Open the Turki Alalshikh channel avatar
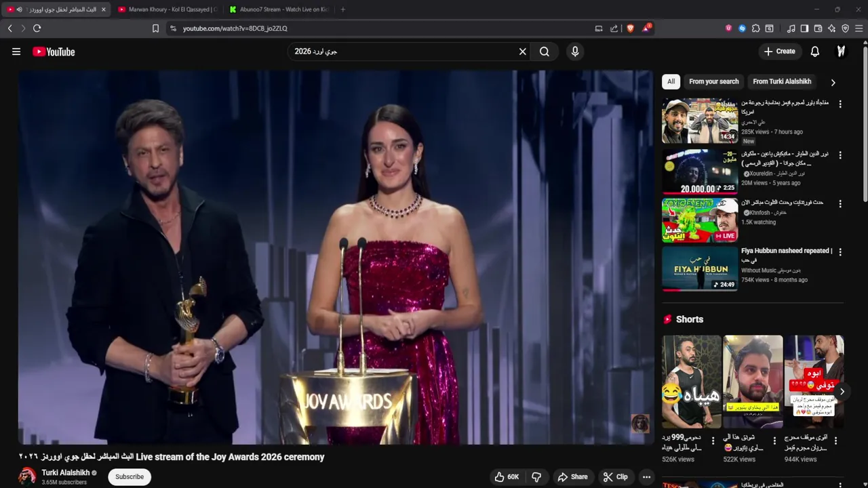868x488 pixels. point(28,476)
